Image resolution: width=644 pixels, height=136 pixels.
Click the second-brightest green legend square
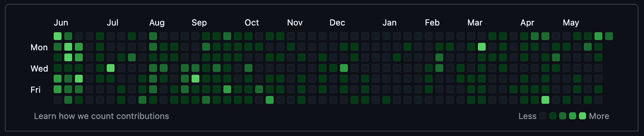click(x=573, y=116)
